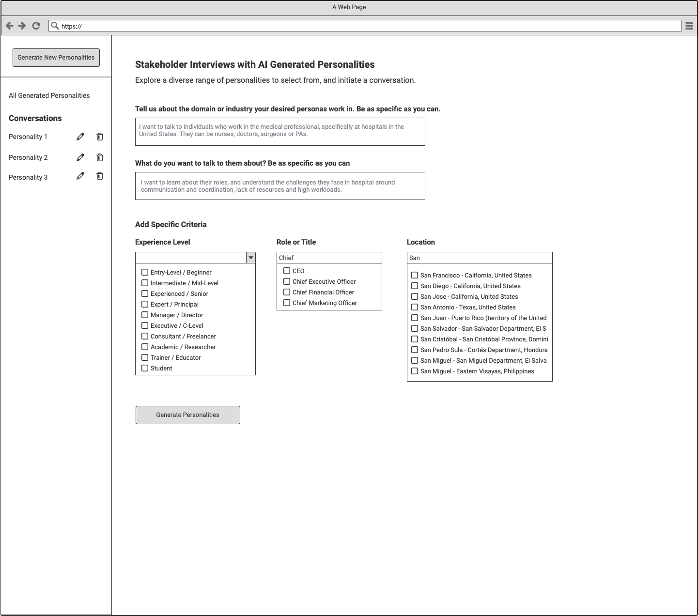This screenshot has height=616, width=698.
Task: Check the Student checkbox
Action: [145, 368]
